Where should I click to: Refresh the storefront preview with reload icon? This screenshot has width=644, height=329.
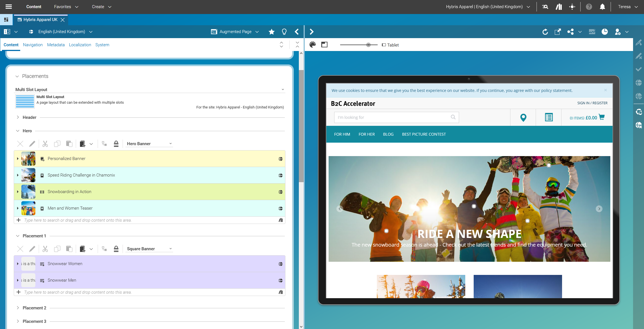click(x=545, y=32)
